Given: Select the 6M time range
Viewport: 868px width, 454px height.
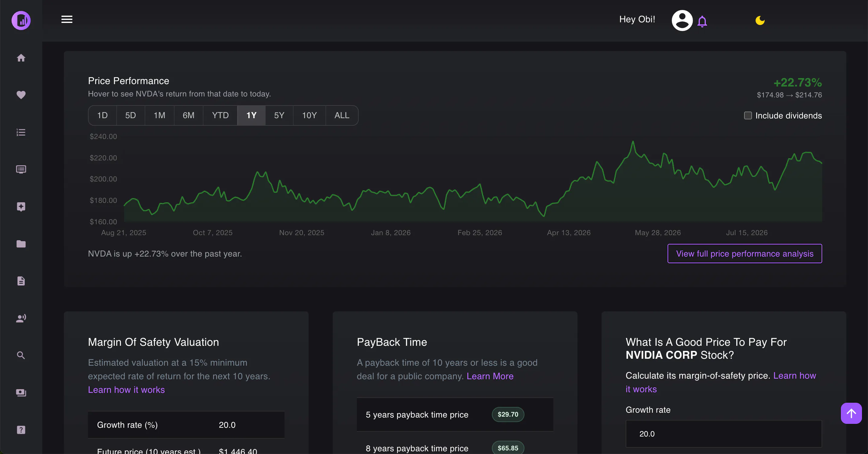Looking at the screenshot, I should point(188,115).
